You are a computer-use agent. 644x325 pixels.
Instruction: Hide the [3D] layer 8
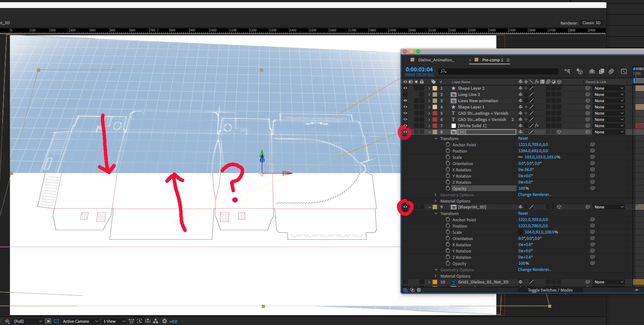point(405,132)
